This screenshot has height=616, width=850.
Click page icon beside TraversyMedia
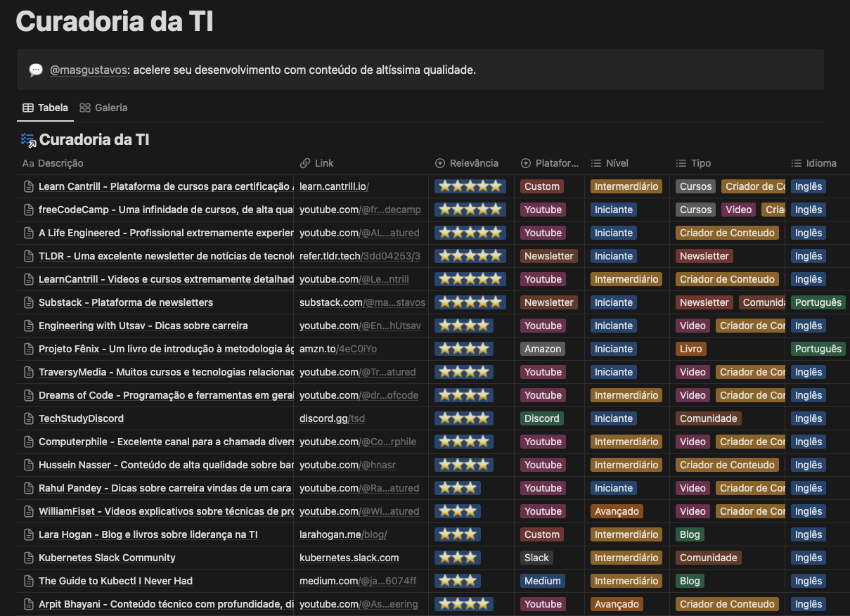(x=29, y=372)
